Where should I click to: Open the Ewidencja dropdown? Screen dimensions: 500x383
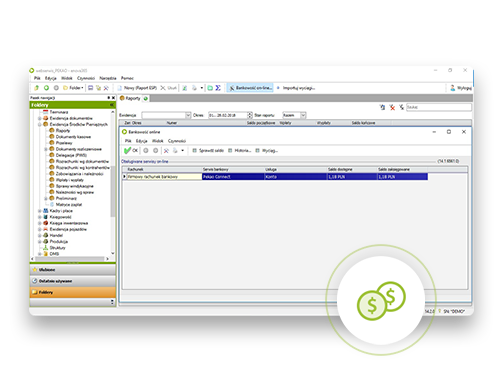point(188,115)
